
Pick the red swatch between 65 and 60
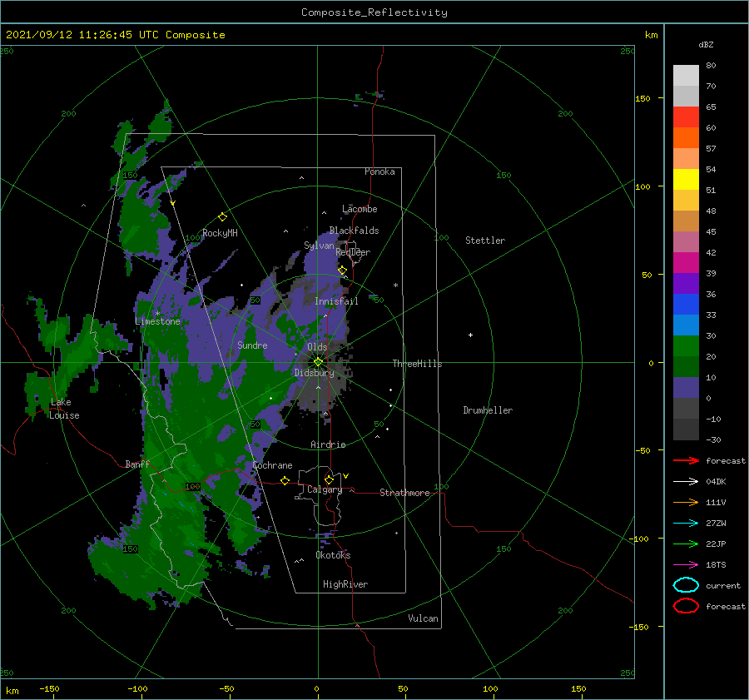pyautogui.click(x=686, y=117)
